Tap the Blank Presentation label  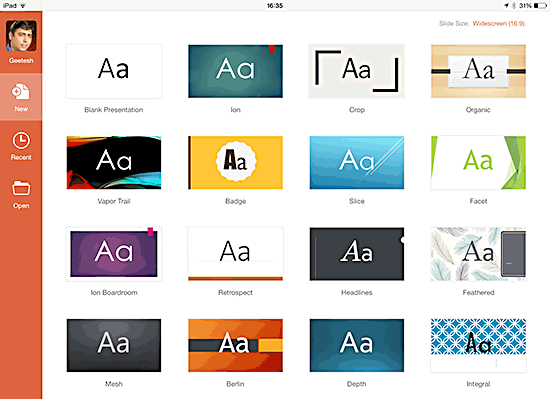coord(114,110)
